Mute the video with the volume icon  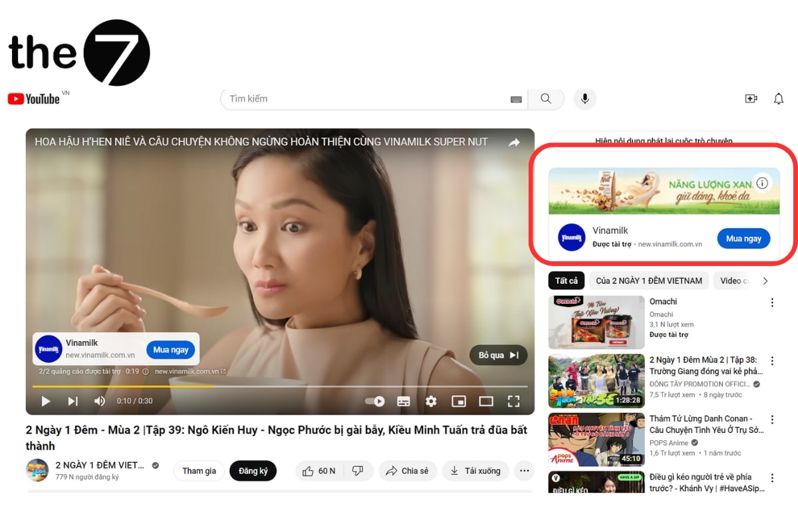(100, 401)
